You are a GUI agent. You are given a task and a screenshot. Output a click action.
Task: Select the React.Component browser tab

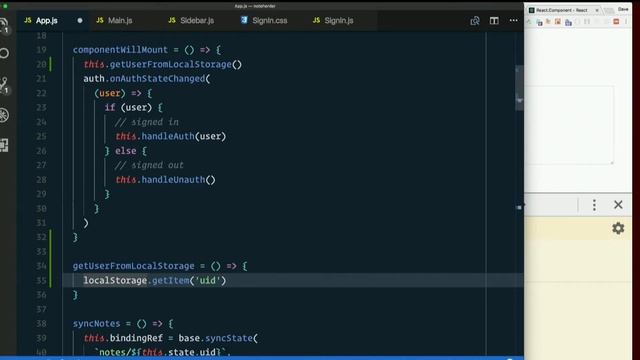pos(562,10)
